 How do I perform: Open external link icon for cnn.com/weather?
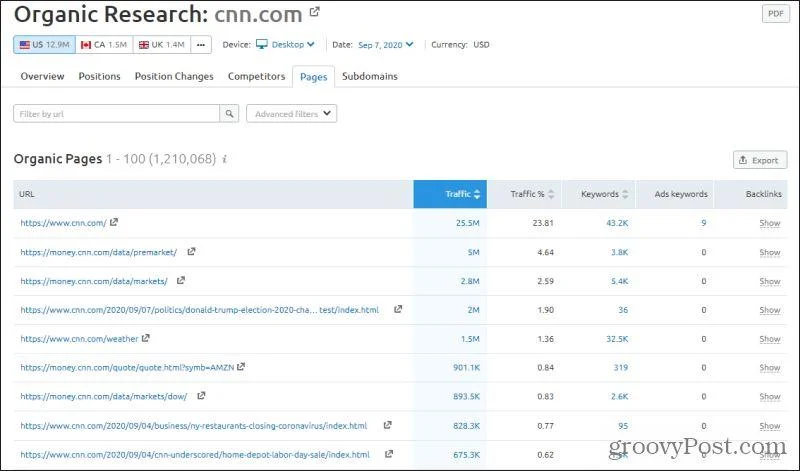pos(145,338)
